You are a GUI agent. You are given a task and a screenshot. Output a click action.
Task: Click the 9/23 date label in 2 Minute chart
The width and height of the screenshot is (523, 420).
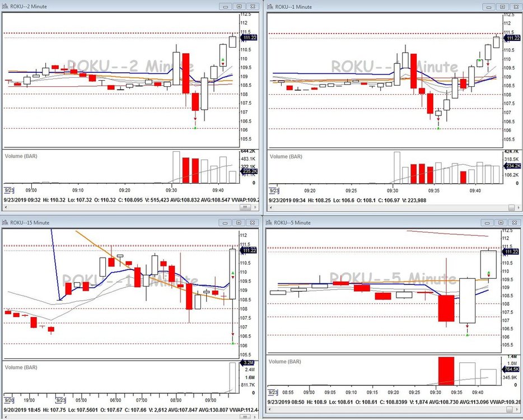pos(9,190)
